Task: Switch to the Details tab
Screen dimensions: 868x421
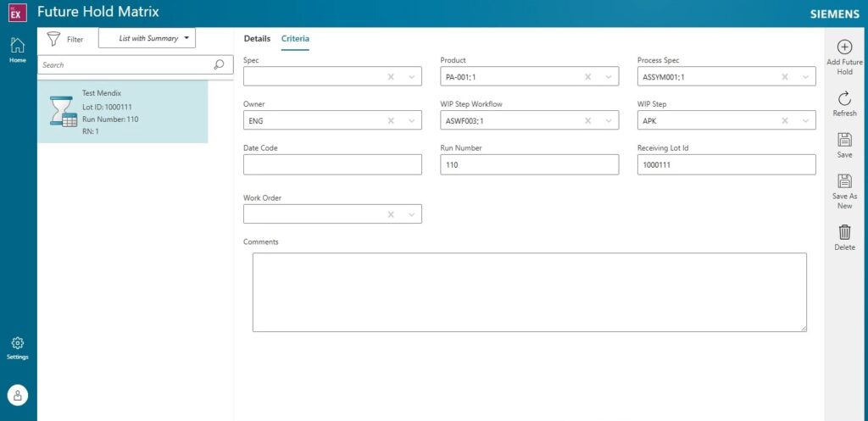Action: click(x=257, y=39)
